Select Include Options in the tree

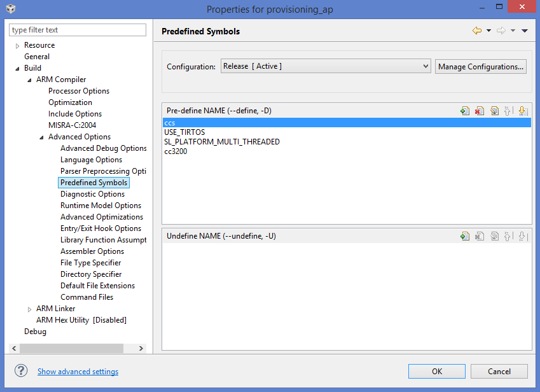(75, 114)
